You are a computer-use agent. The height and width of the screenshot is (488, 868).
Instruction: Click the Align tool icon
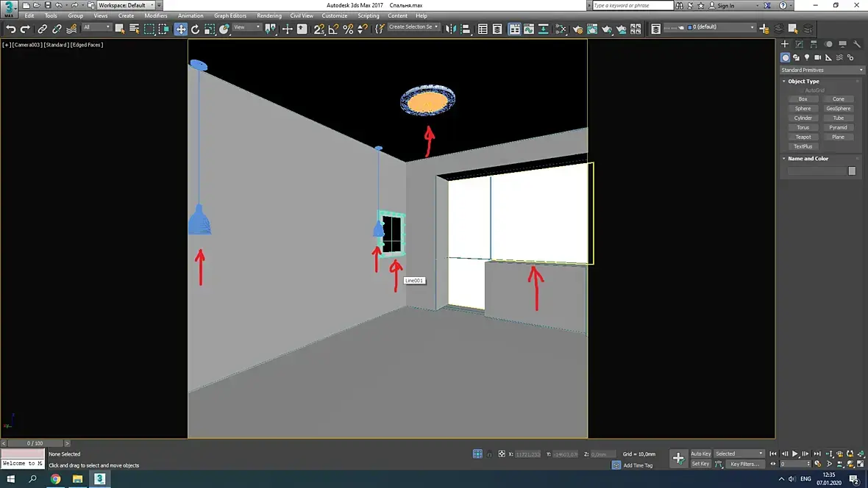465,29
